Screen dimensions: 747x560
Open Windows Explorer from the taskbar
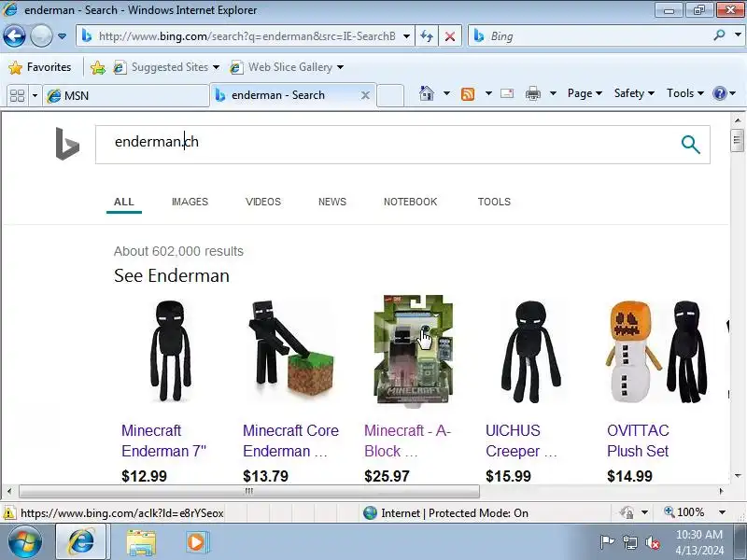(141, 542)
